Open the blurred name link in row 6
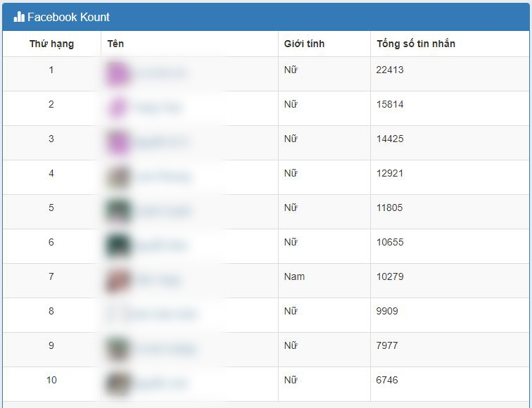Viewport: 532px width, 408px height. coord(160,246)
